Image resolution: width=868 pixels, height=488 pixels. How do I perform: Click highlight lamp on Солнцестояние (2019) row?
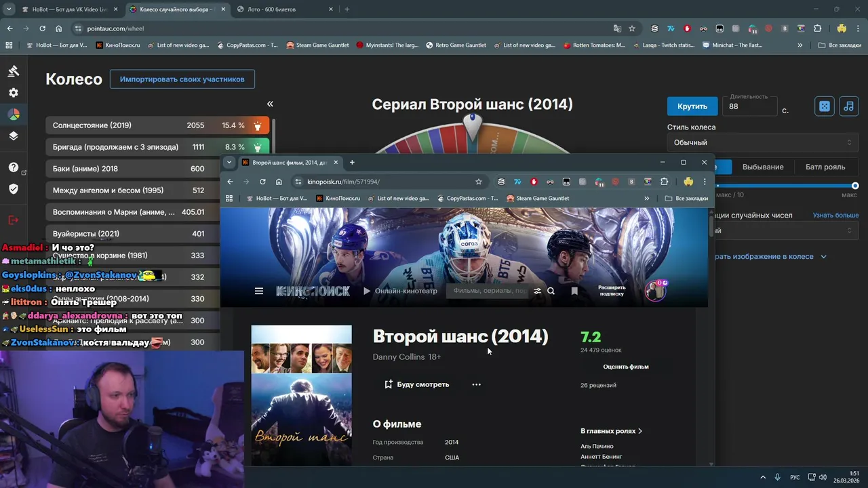coord(258,125)
